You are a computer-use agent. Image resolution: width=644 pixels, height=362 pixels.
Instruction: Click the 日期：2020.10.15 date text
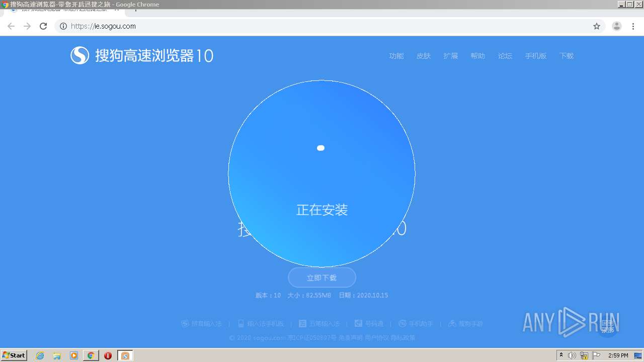[x=363, y=296]
